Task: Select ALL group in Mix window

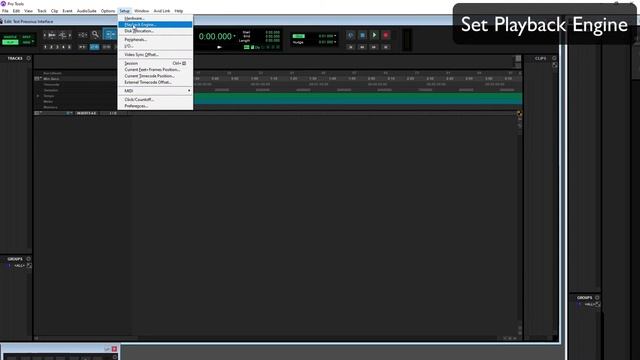Action: pyautogui.click(x=589, y=304)
